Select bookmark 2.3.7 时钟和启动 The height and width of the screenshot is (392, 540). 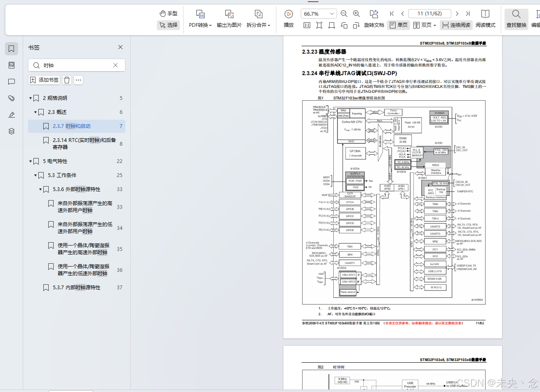click(x=77, y=126)
